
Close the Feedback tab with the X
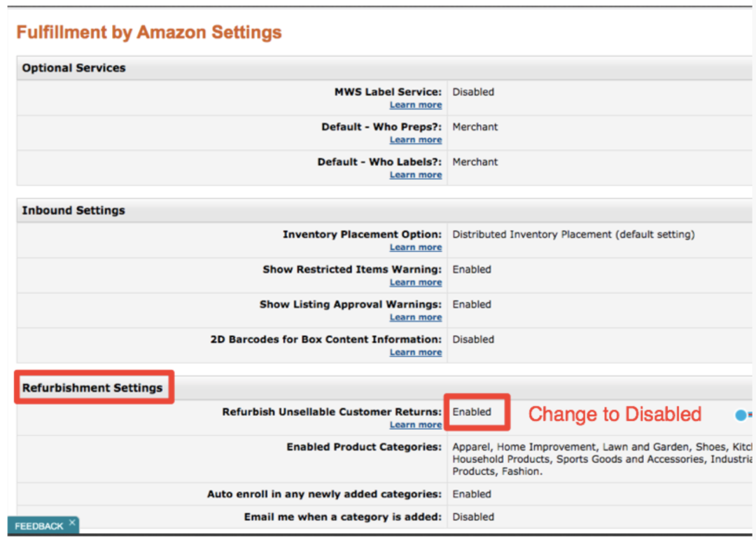pos(72,522)
